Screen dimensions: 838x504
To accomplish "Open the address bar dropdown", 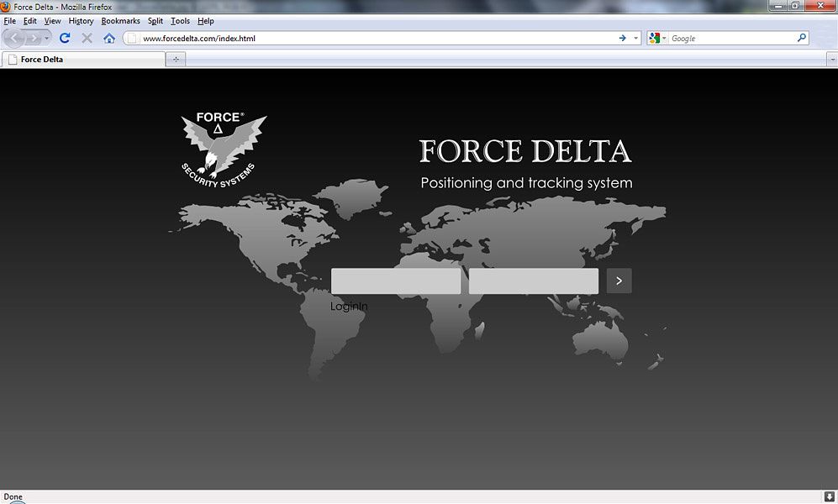I will (635, 38).
